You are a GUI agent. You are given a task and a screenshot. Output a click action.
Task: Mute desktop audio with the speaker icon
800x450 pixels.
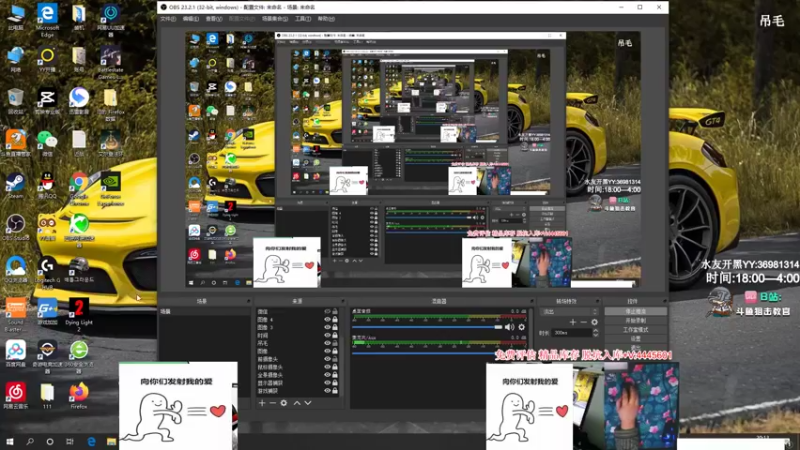pos(509,327)
